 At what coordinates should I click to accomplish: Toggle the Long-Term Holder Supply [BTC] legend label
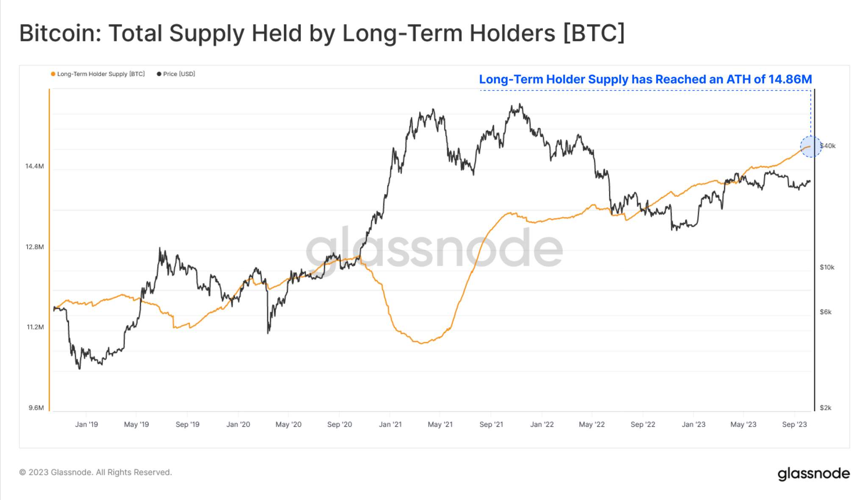point(101,74)
